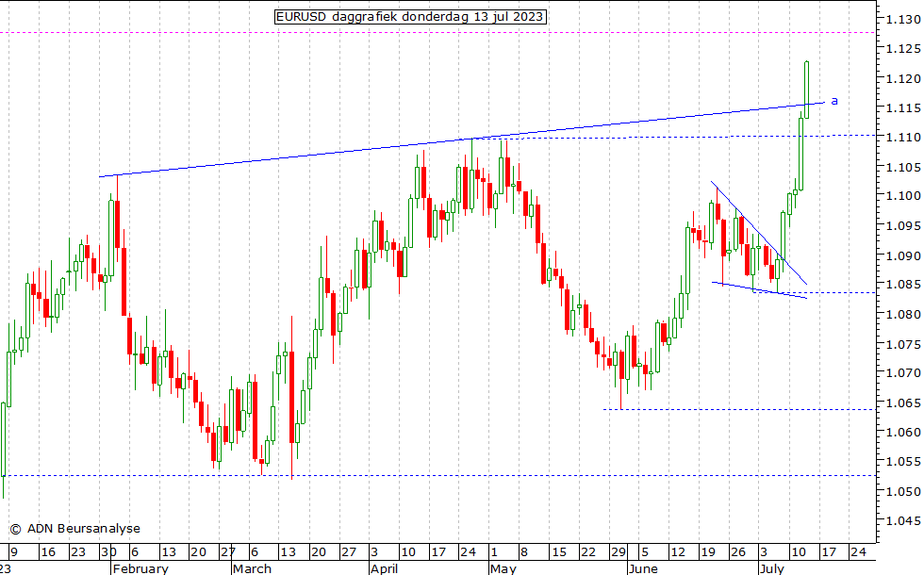Click the date label 8 on time axis
The width and height of the screenshot is (924, 575).
point(524,552)
